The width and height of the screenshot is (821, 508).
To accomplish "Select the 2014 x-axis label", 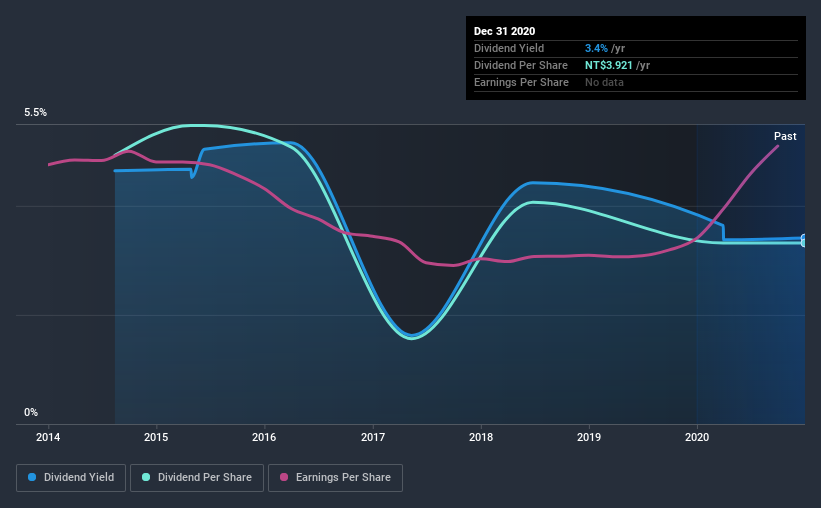I will point(48,437).
